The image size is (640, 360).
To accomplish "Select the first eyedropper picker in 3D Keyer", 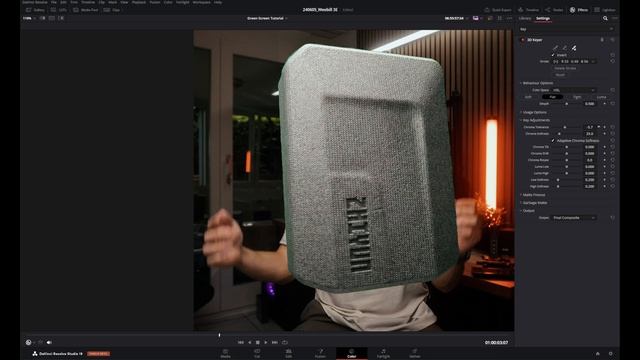I will (555, 48).
